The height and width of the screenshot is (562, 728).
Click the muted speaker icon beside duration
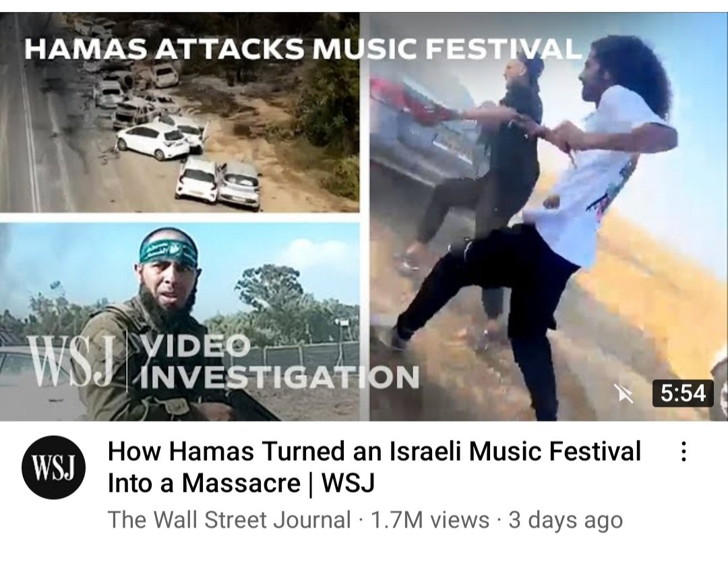624,394
